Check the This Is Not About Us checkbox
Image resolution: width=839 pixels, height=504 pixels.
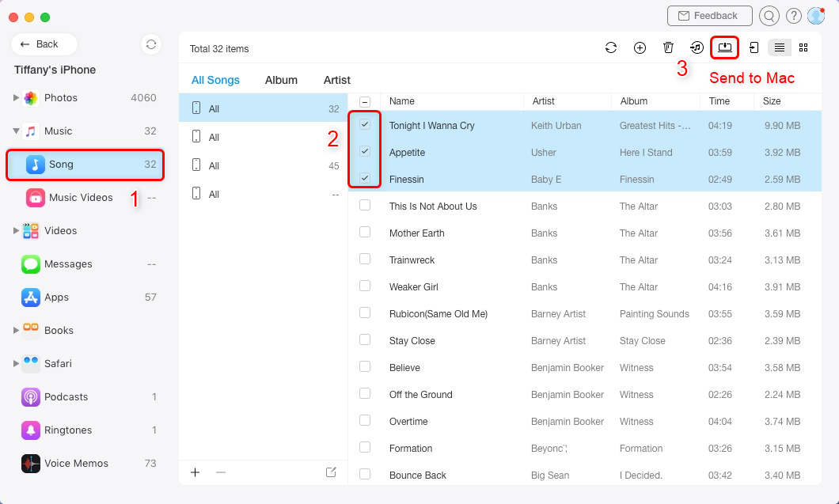(365, 205)
